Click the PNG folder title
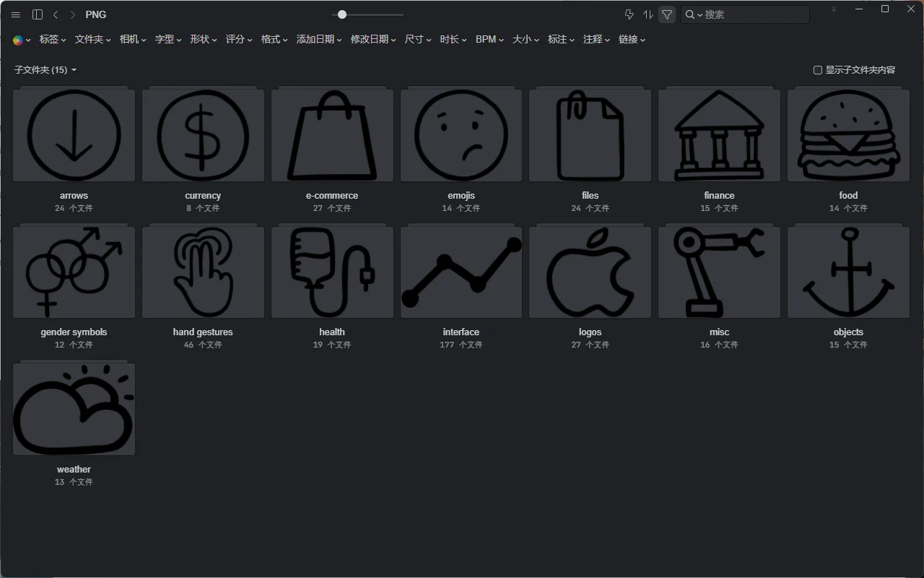The width and height of the screenshot is (924, 578). (x=96, y=14)
